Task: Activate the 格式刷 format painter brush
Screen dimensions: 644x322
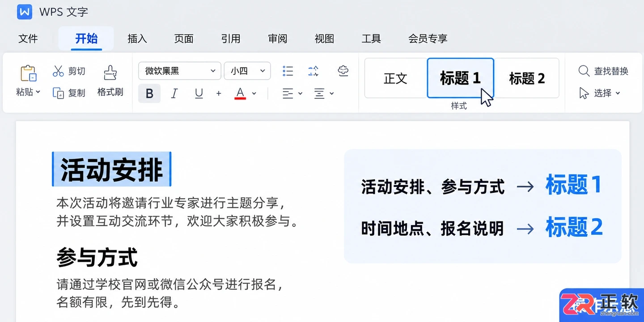Action: pyautogui.click(x=110, y=73)
